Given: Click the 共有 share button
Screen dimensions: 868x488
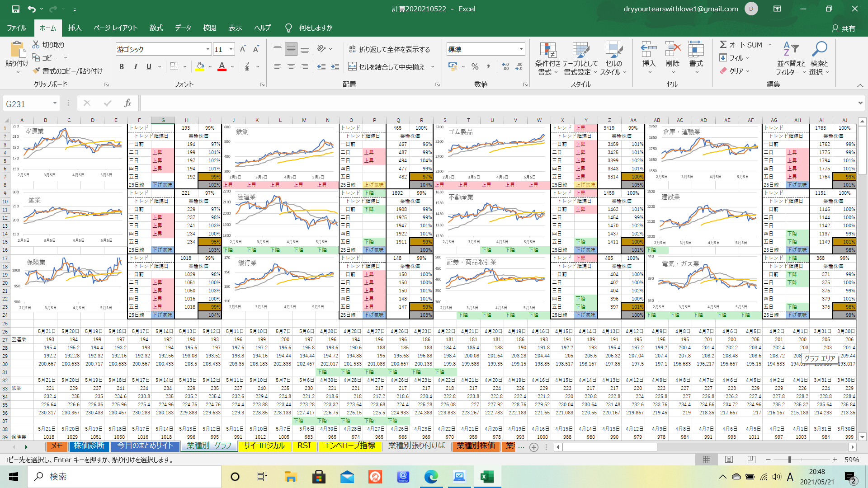Looking at the screenshot, I should click(x=844, y=28).
